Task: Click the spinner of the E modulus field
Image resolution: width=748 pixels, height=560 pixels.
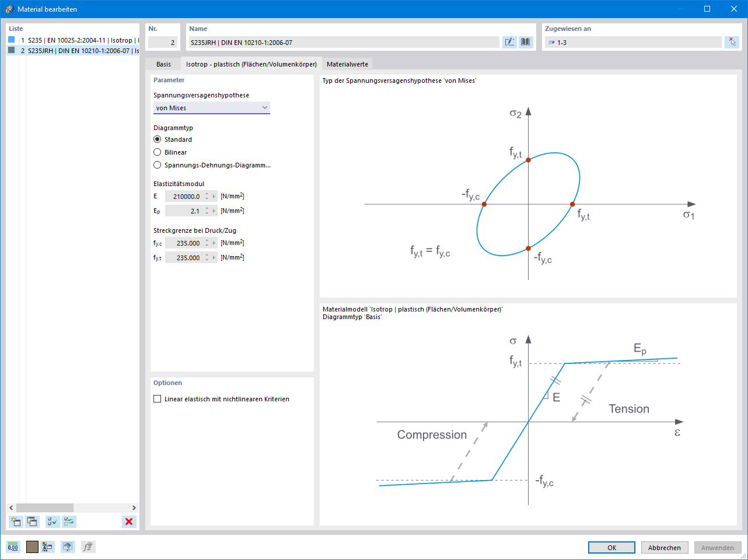Action: click(207, 197)
